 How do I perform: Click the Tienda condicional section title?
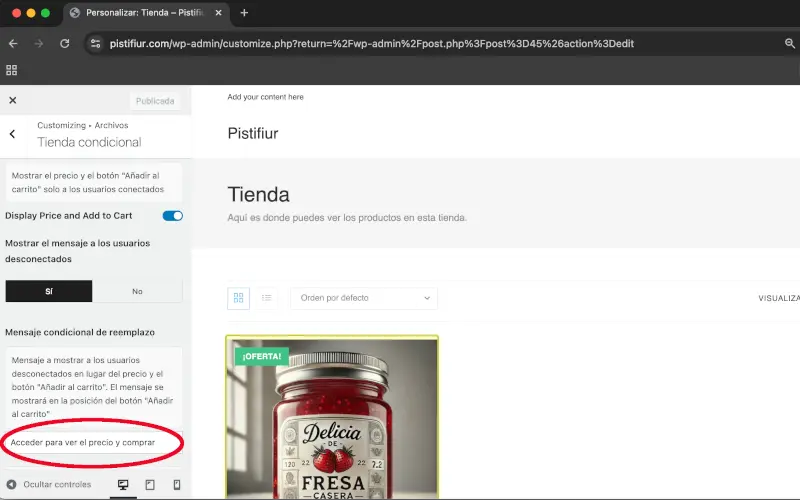(89, 142)
